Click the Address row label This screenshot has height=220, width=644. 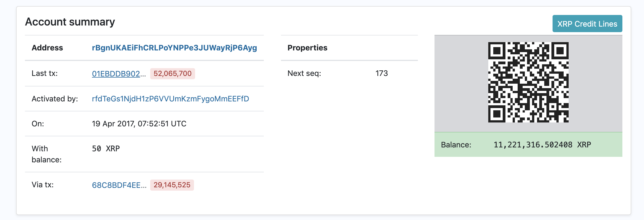[47, 48]
